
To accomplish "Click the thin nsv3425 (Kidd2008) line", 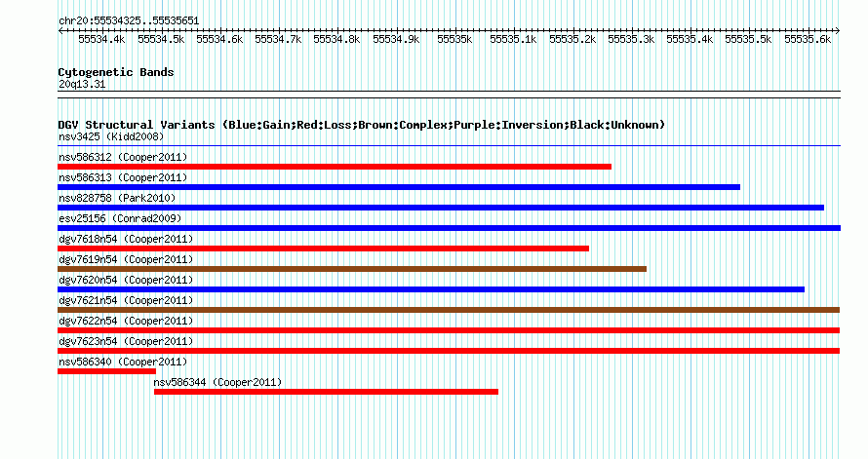I will pos(449,146).
